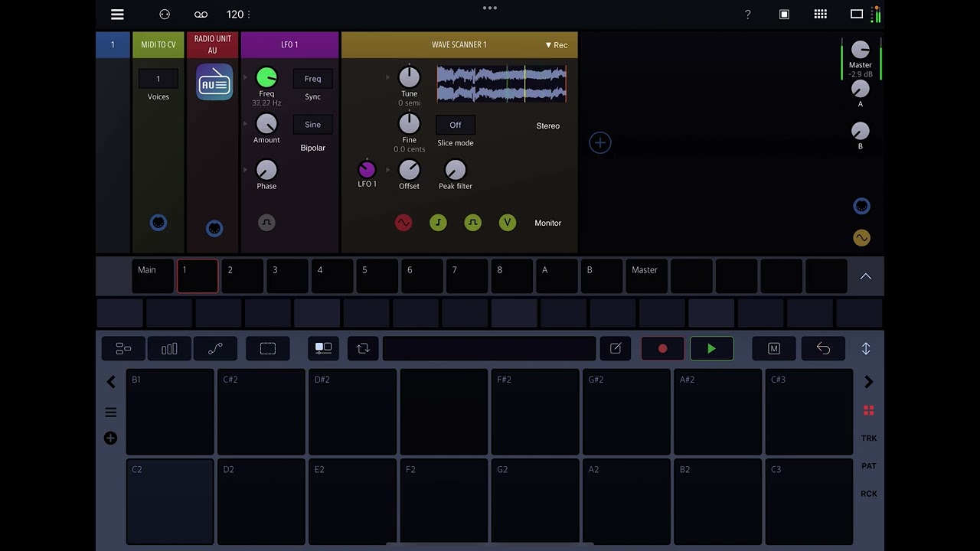Click the loop arrows toolbar icon
The height and width of the screenshot is (551, 980).
pos(363,348)
